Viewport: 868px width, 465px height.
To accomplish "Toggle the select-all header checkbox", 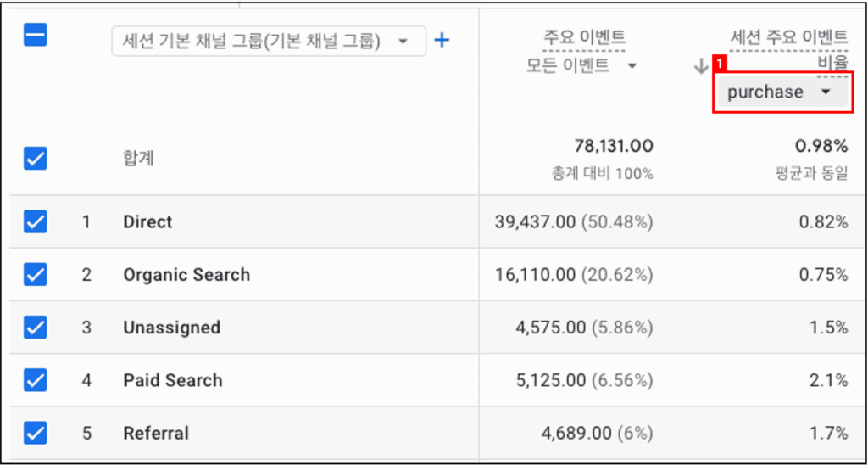I will click(x=36, y=36).
